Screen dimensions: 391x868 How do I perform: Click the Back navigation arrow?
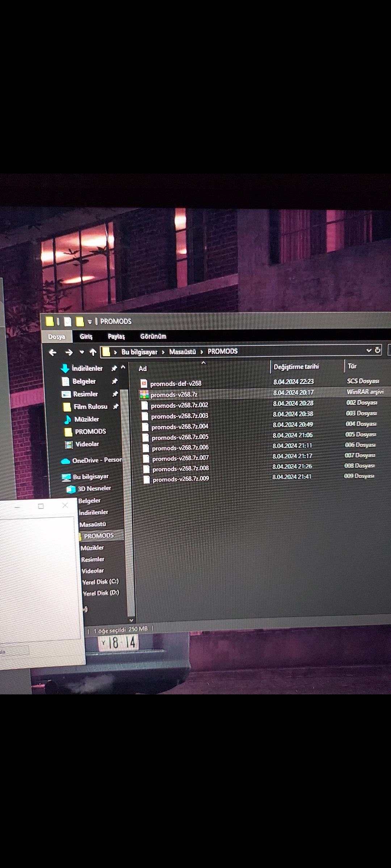click(x=52, y=352)
